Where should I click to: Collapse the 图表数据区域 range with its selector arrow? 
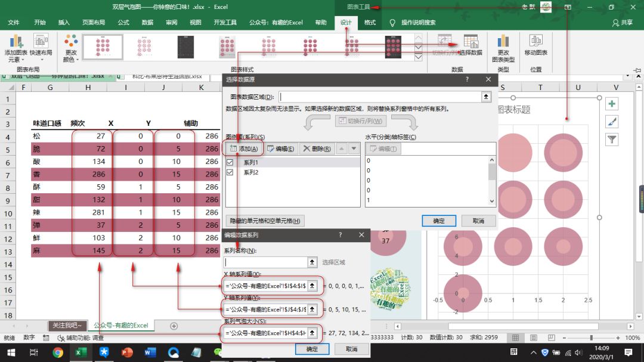(x=487, y=96)
